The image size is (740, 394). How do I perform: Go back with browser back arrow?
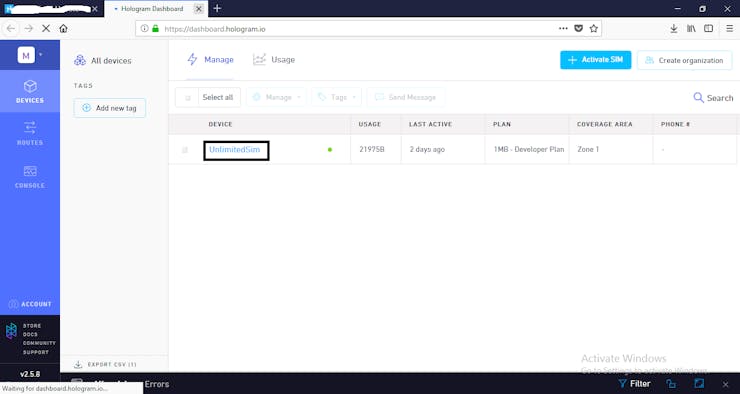[x=11, y=28]
